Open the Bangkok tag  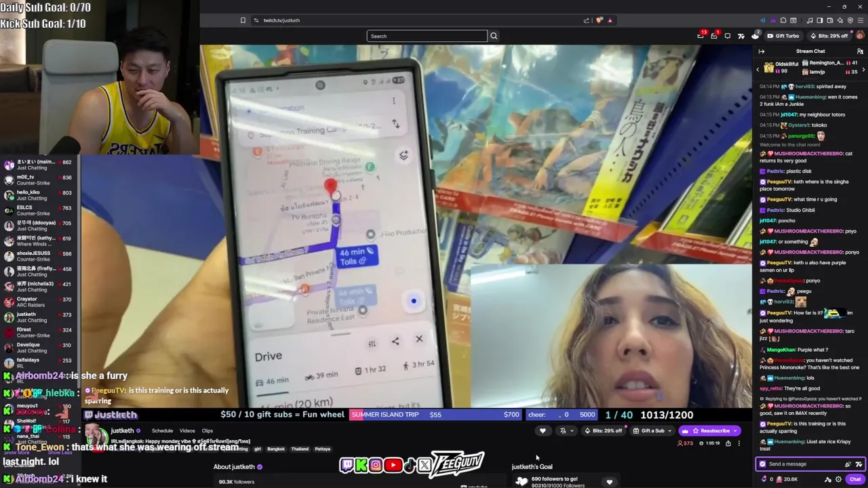[x=275, y=449]
